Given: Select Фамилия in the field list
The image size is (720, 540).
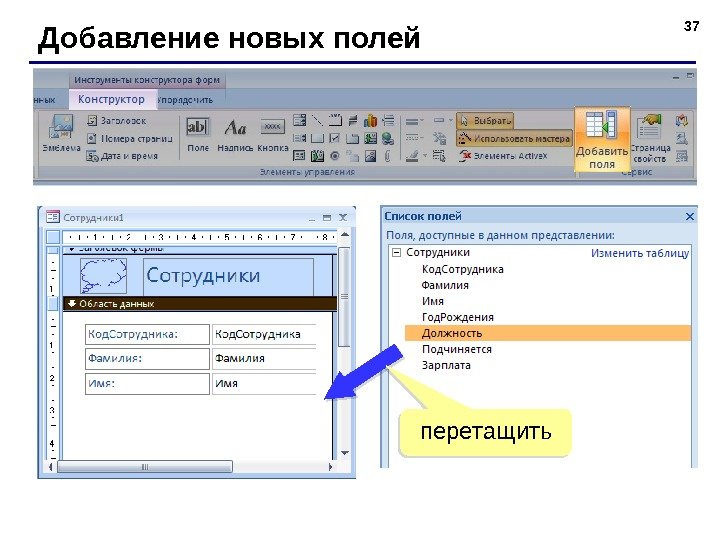Looking at the screenshot, I should (445, 285).
